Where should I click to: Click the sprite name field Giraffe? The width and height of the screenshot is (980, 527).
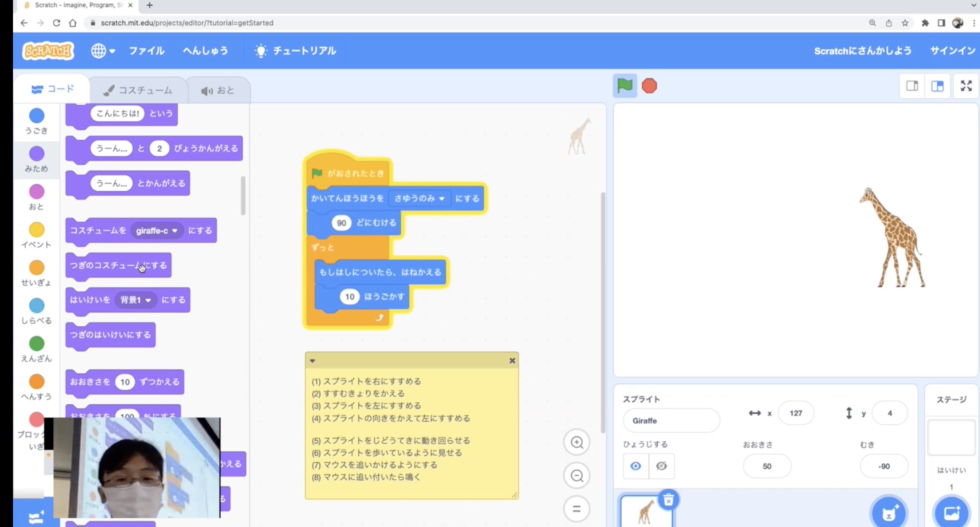click(x=671, y=421)
